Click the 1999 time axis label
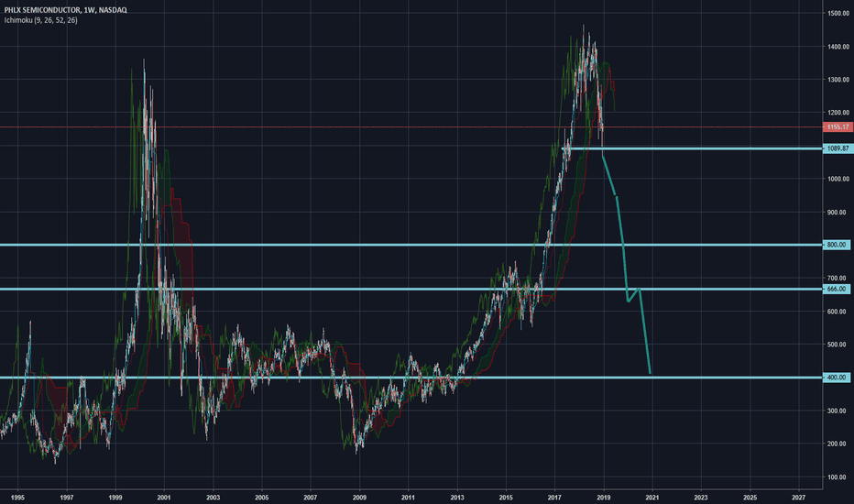Image resolution: width=854 pixels, height=504 pixels. coord(115,498)
